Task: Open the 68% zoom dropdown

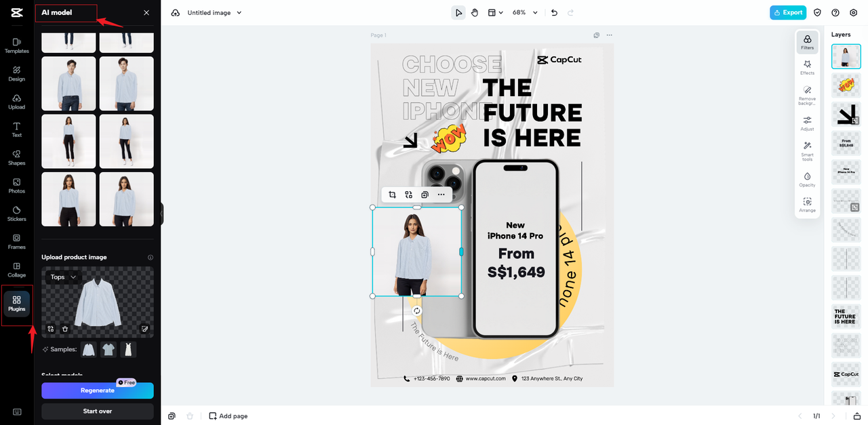Action: 525,12
